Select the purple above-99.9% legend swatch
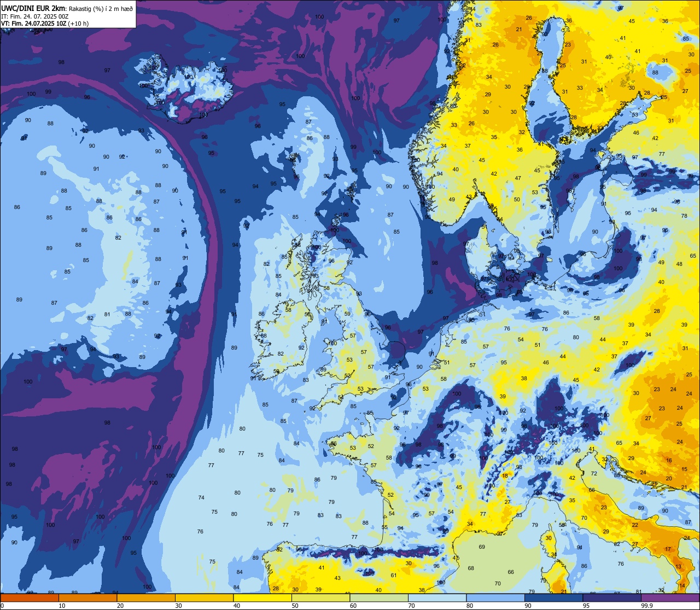The height and width of the screenshot is (610, 700). [x=671, y=597]
